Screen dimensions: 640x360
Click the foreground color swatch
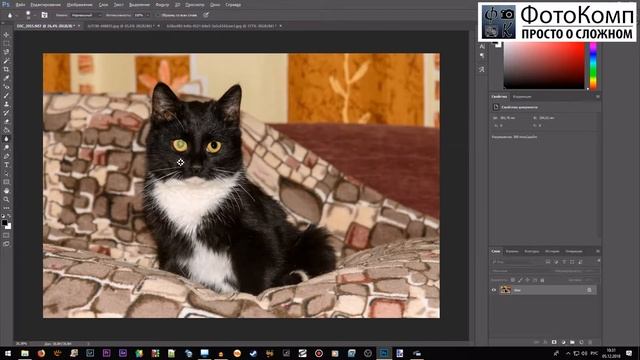pos(4,223)
